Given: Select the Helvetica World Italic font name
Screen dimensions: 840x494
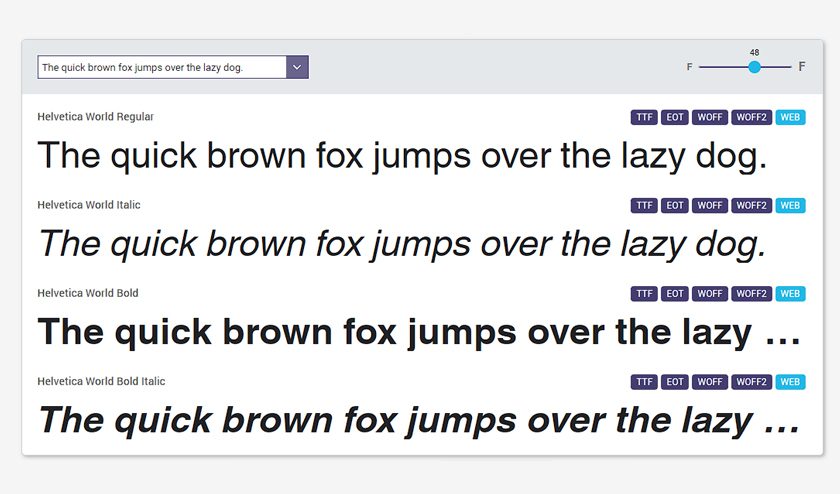Looking at the screenshot, I should (x=89, y=205).
